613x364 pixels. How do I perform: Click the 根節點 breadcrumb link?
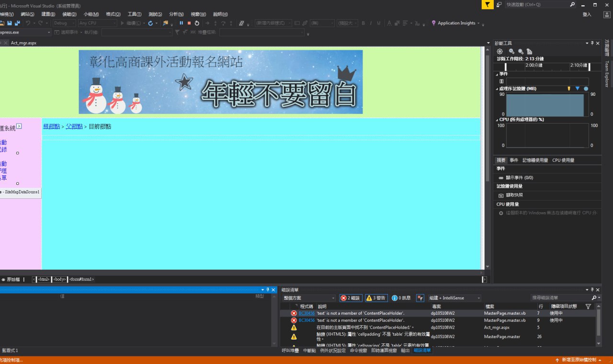(51, 126)
